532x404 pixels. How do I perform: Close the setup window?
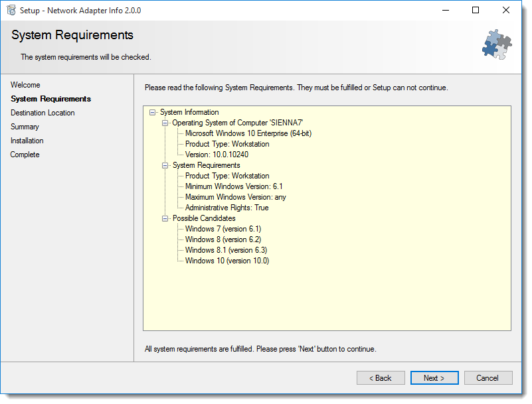click(x=506, y=10)
